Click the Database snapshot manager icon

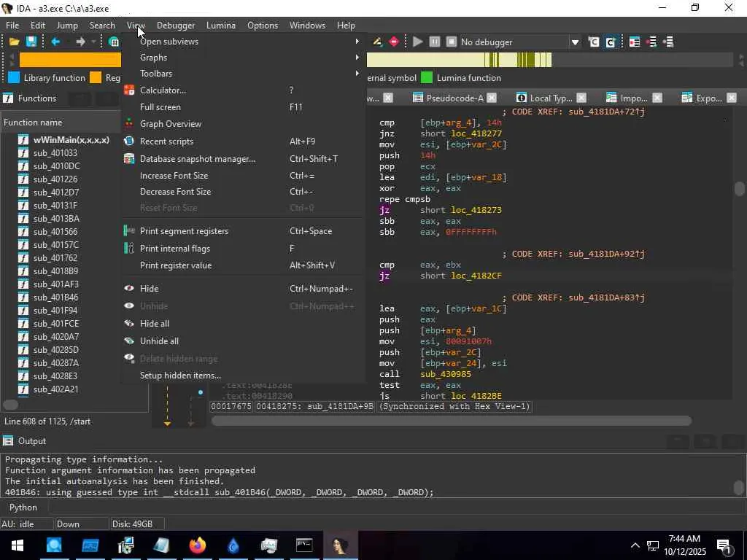tap(129, 159)
